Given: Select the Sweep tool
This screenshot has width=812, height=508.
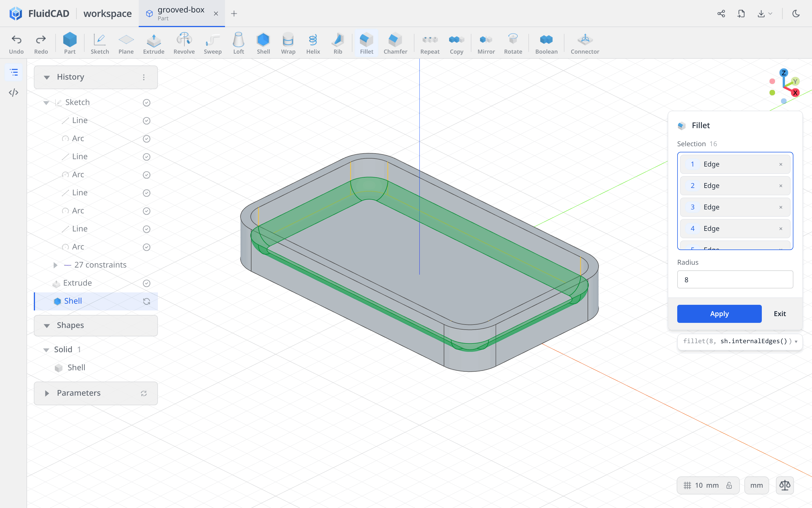Looking at the screenshot, I should (213, 43).
